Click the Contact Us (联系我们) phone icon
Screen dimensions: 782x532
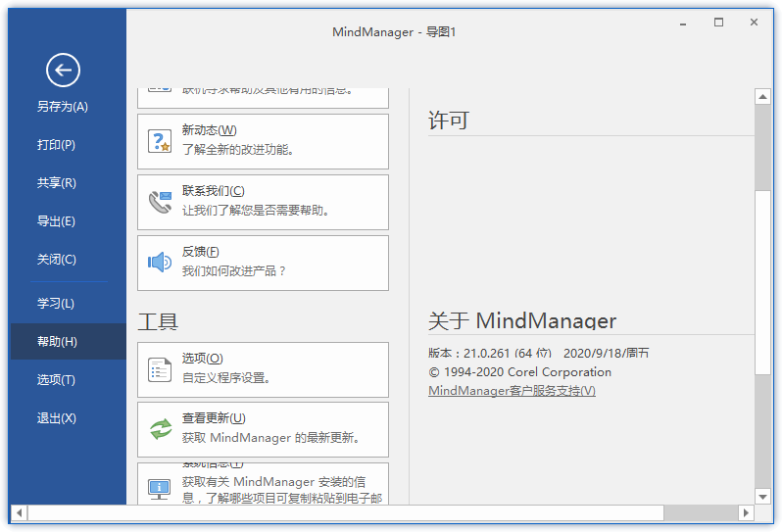coord(159,202)
